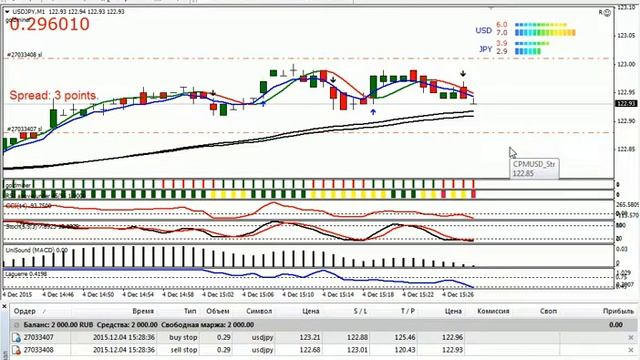This screenshot has width=640, height=360.
Task: Click the blue buy arrow near the 15:07 candle
Action: [x=264, y=104]
